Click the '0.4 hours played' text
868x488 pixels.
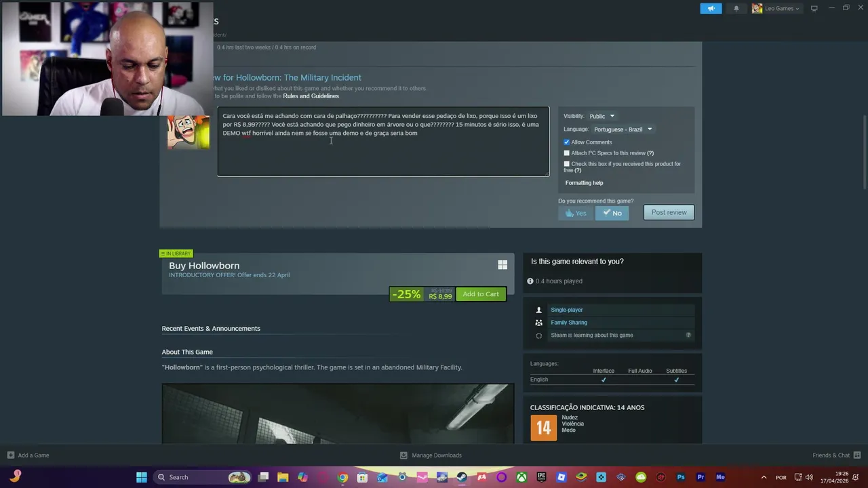coord(559,281)
